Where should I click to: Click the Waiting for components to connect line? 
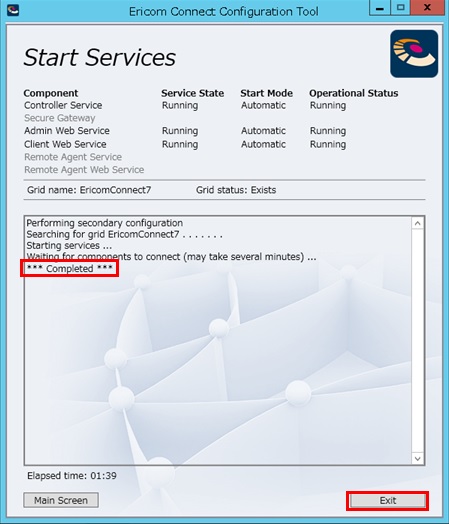(x=171, y=257)
